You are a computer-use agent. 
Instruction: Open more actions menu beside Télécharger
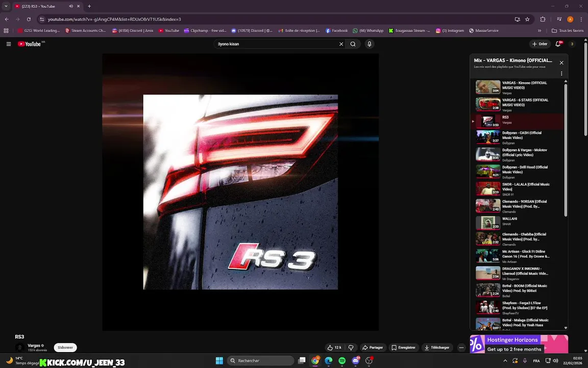coord(461,348)
